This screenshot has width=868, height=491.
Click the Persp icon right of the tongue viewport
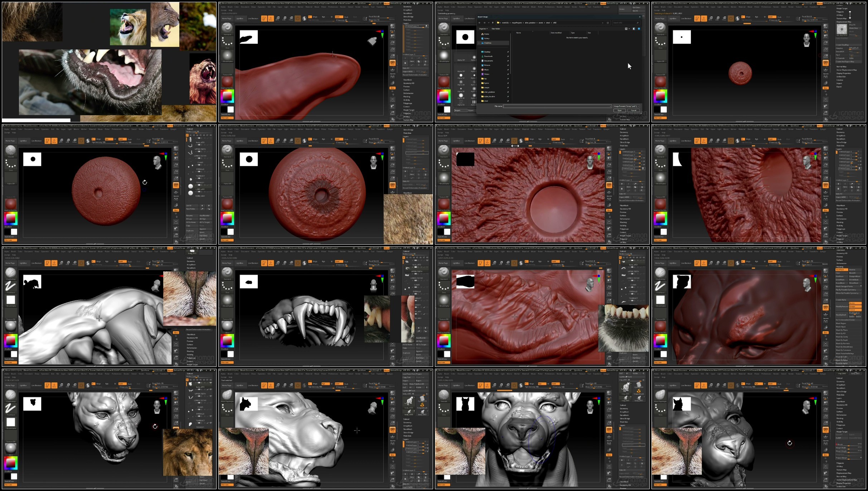pos(392,63)
